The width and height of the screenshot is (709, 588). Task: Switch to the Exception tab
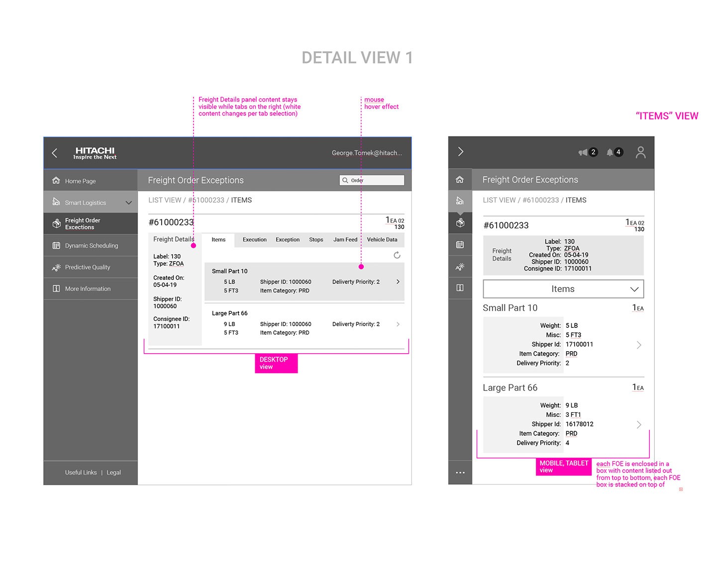(288, 240)
